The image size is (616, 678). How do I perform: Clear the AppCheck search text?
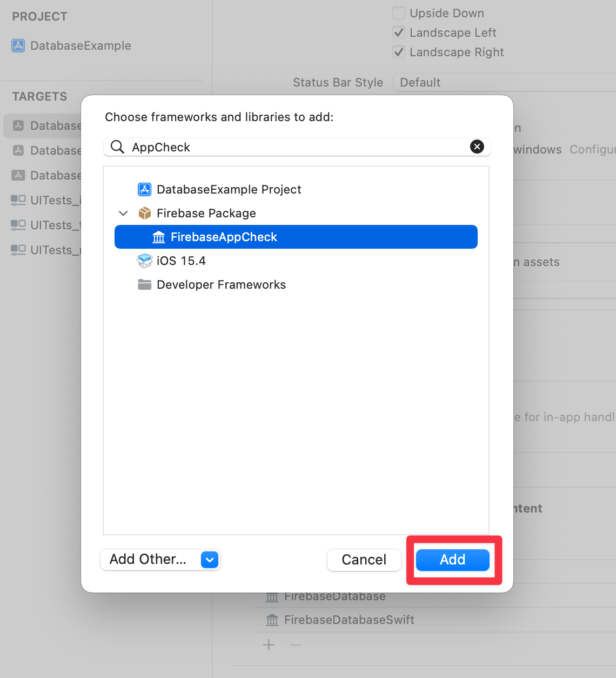click(477, 147)
